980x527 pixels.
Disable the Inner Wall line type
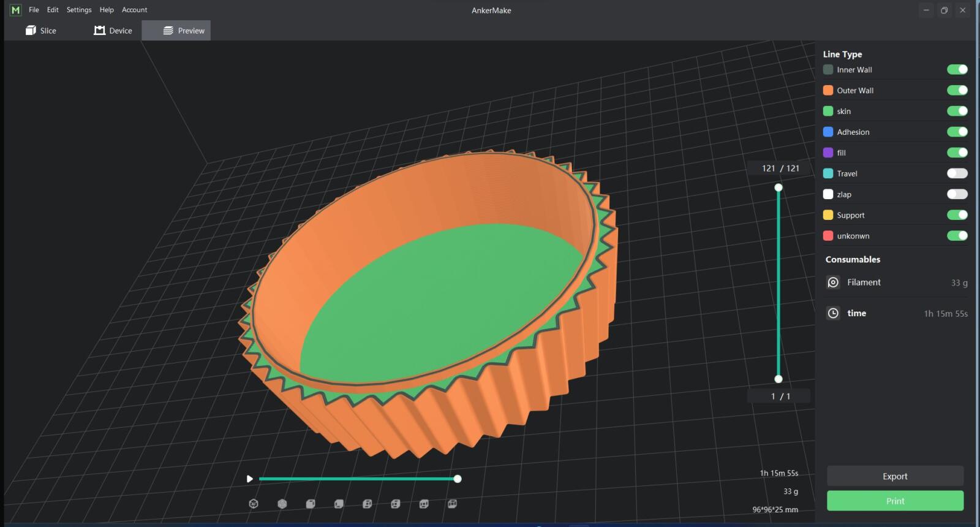point(957,69)
